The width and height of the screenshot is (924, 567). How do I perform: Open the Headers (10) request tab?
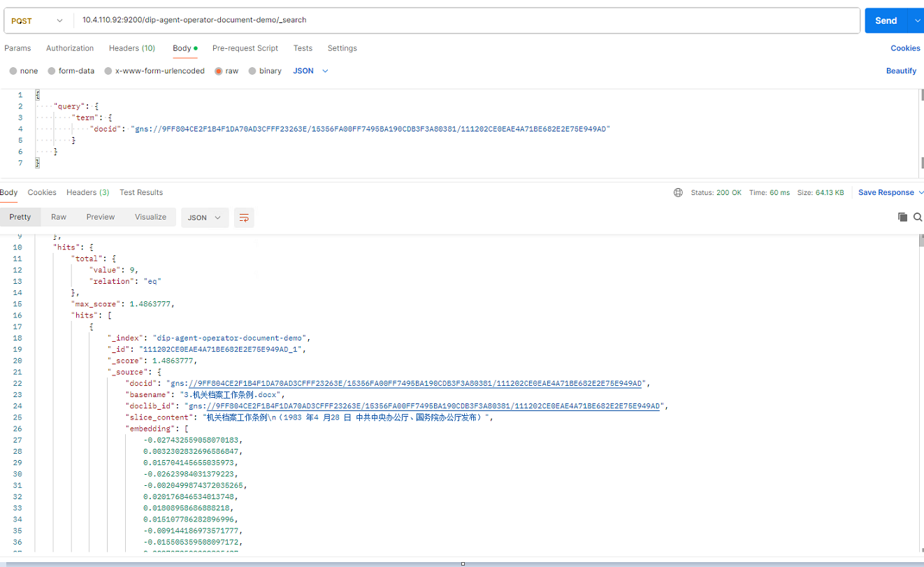pos(132,48)
